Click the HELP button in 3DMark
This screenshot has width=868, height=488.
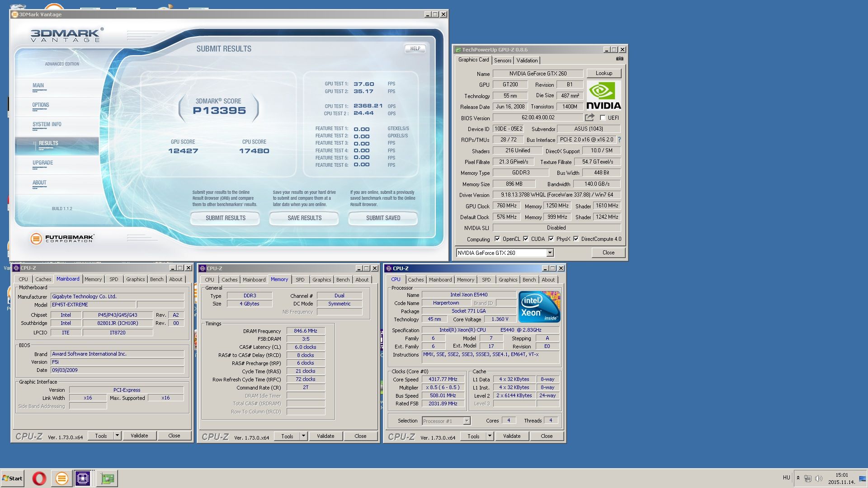[x=415, y=48]
